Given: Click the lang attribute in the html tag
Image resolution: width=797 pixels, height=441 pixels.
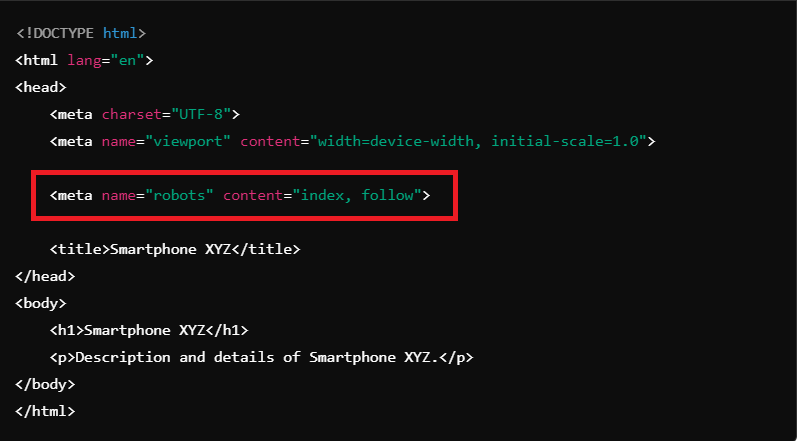Looking at the screenshot, I should [84, 60].
